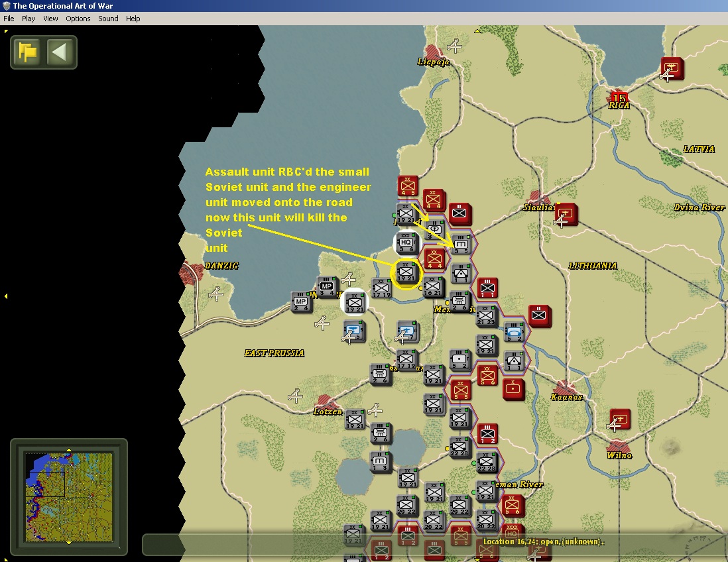This screenshot has width=728, height=562.
Task: Click the left-pointing arrow button
Action: 60,52
